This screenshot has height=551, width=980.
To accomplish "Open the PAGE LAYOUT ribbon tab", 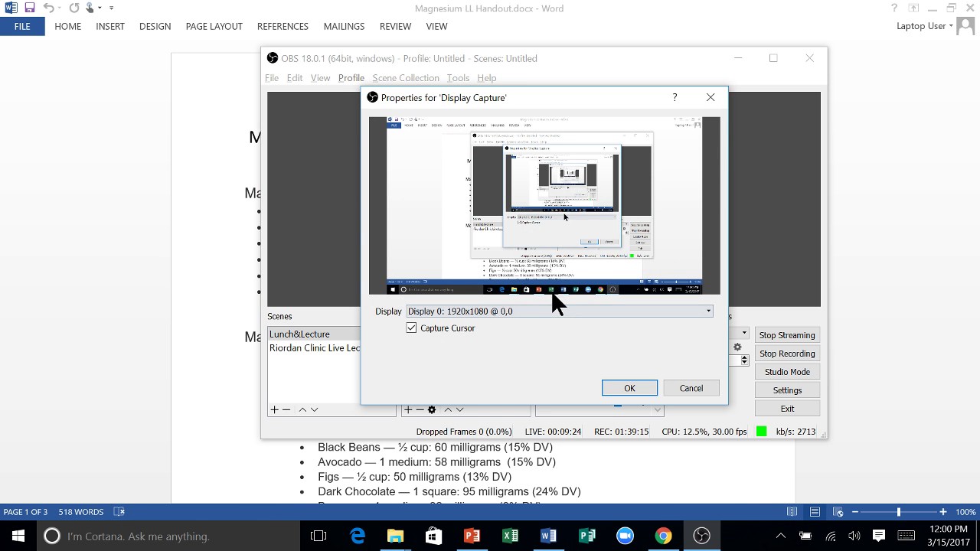I will 214,26.
